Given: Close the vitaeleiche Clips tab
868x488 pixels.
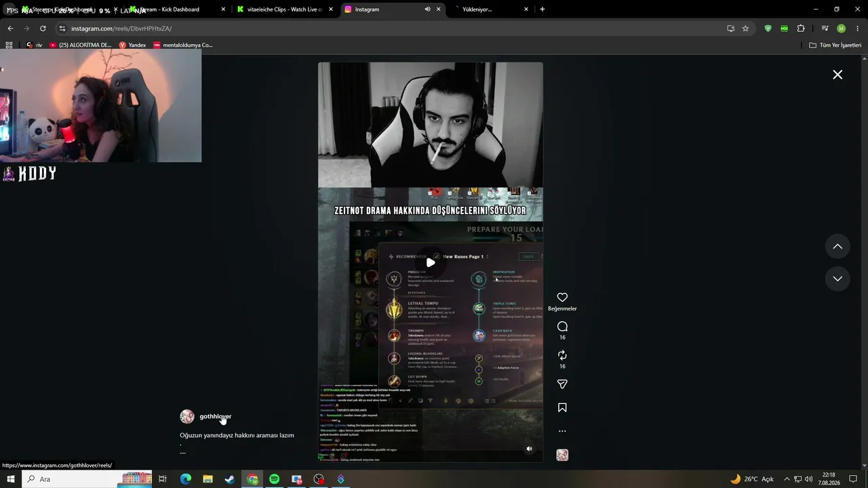Looking at the screenshot, I should coord(331,9).
